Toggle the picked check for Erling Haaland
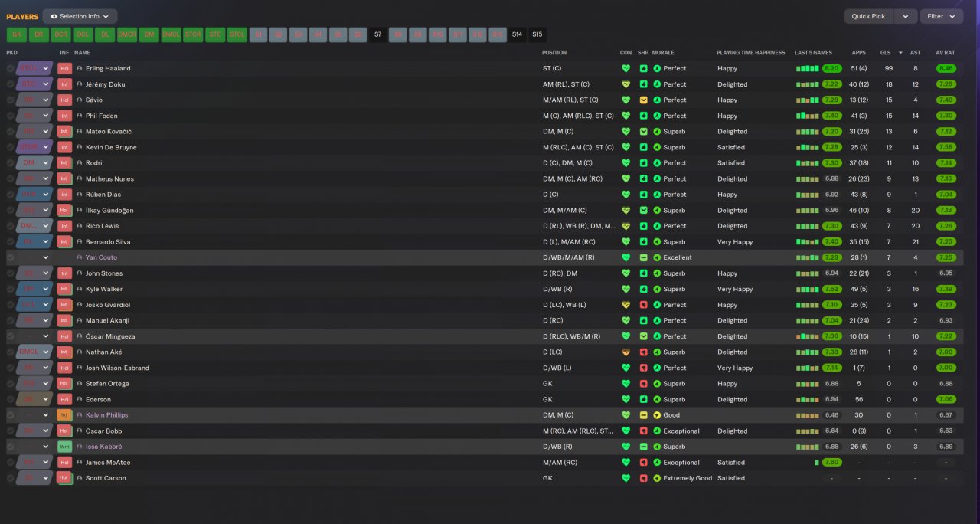This screenshot has width=980, height=524. pyautogui.click(x=11, y=68)
